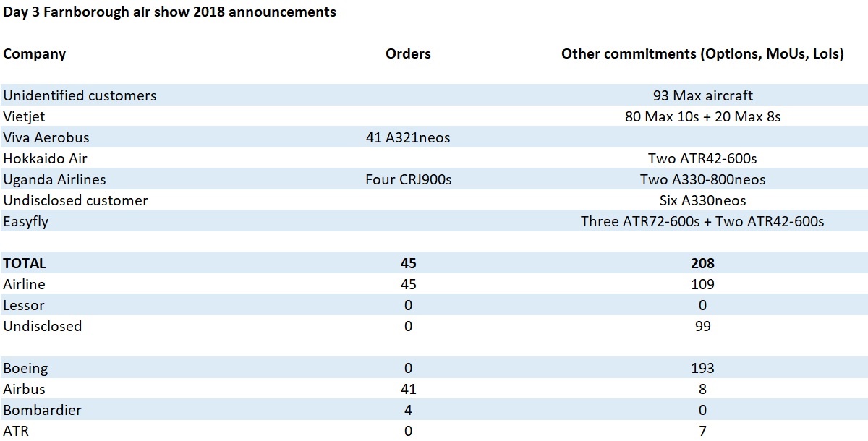
Task: Click "Two ATR42-600s" in the Hokkaido Air row
Action: tap(702, 158)
